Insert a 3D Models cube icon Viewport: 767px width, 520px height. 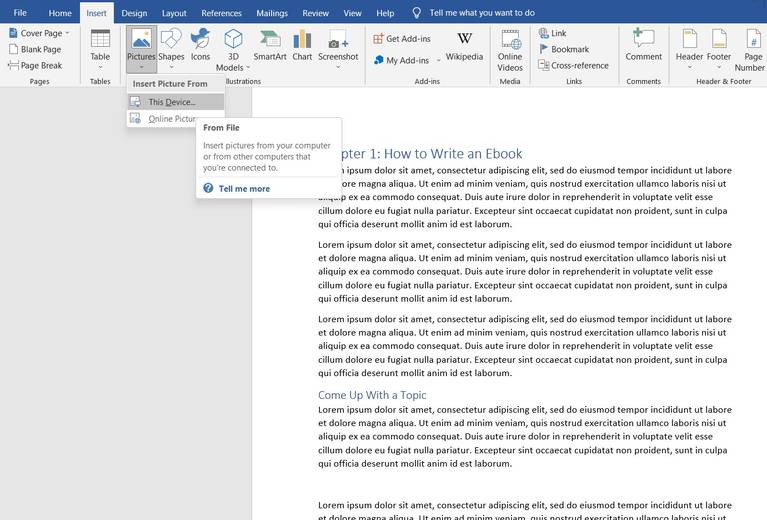click(233, 38)
